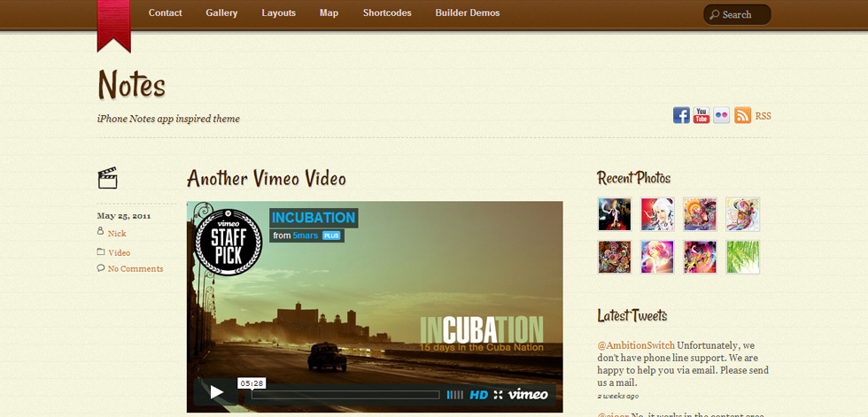The width and height of the screenshot is (868, 417).
Task: Click the author person icon beside Nick
Action: 100,231
